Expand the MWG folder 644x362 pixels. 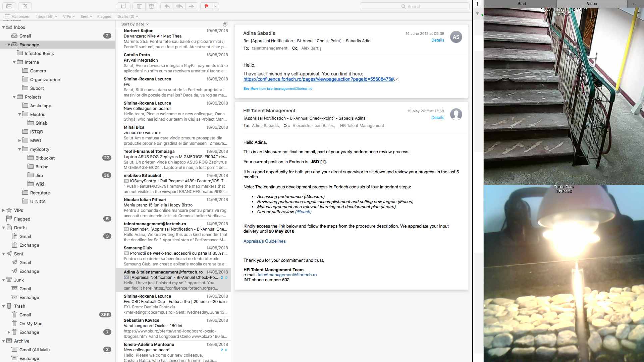20,141
